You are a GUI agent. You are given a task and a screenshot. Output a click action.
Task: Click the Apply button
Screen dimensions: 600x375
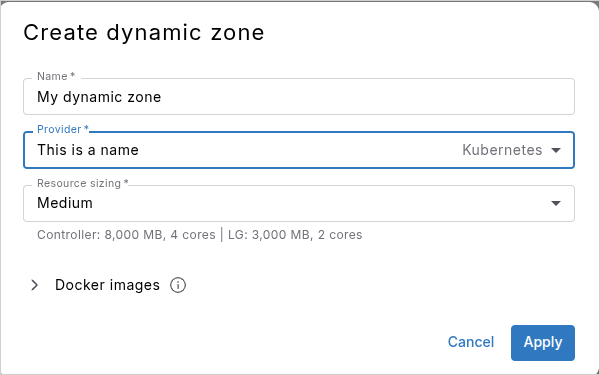543,342
